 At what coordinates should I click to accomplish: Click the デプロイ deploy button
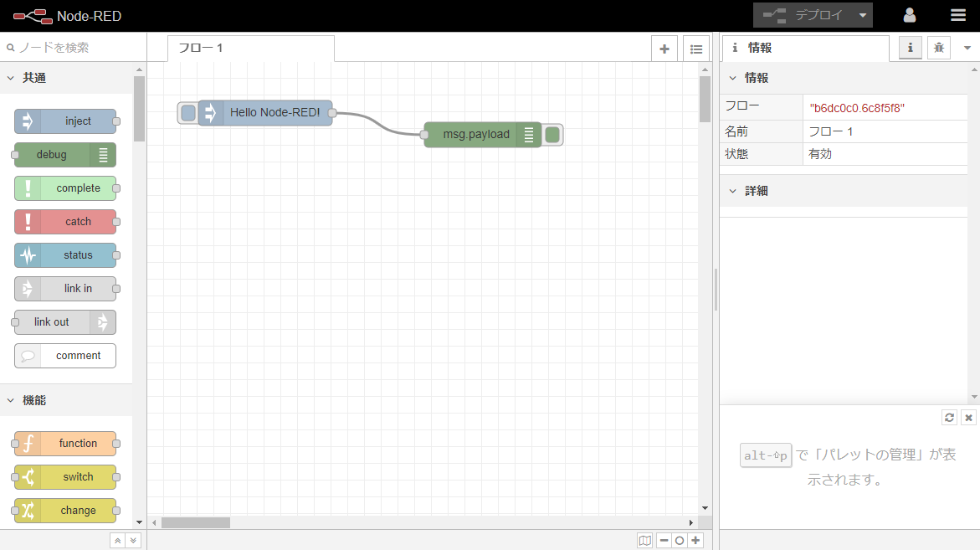tap(803, 15)
